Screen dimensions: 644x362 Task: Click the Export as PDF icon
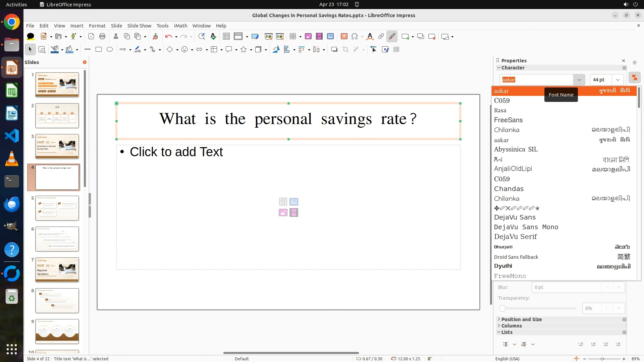pyautogui.click(x=91, y=37)
